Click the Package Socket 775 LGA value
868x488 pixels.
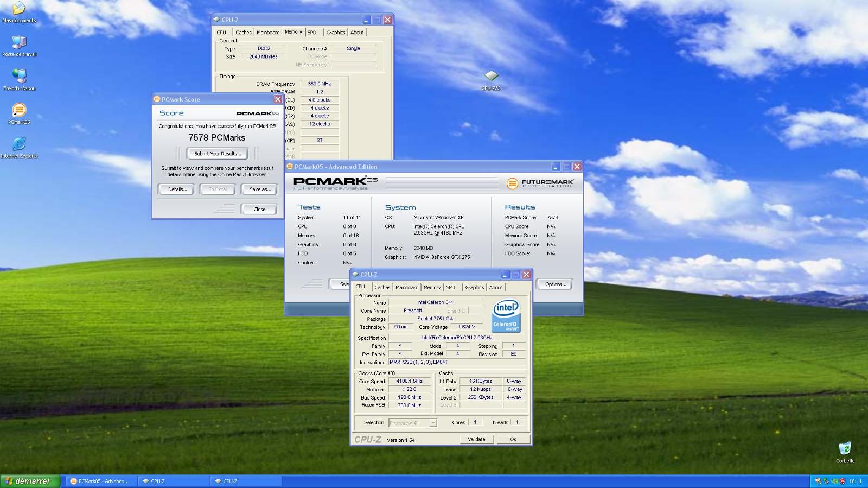(x=435, y=319)
